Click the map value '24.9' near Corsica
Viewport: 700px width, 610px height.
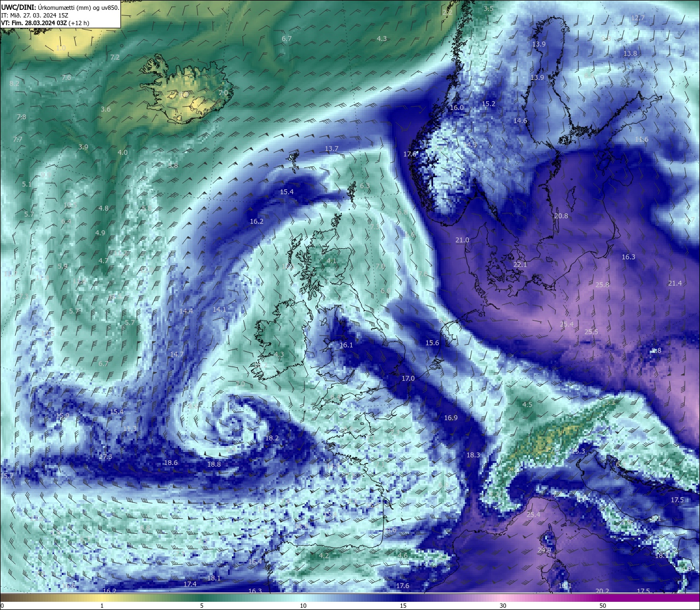[x=544, y=550]
